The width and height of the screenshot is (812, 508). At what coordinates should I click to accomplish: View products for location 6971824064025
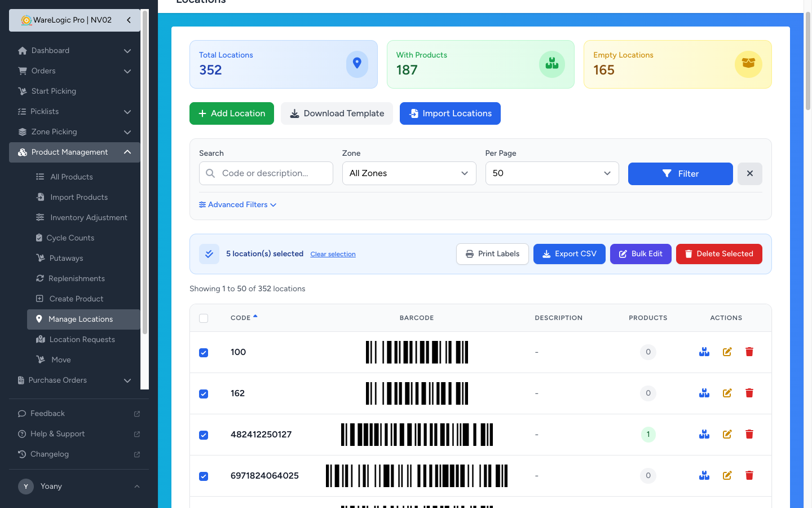(x=704, y=476)
